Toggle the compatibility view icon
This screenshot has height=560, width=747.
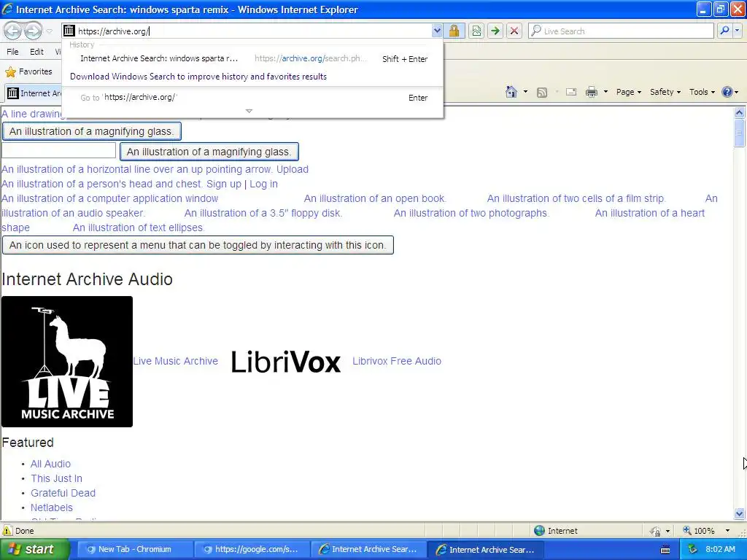pos(476,31)
